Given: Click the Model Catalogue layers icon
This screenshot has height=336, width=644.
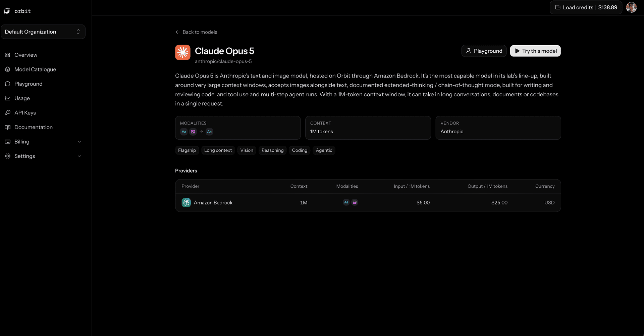Looking at the screenshot, I should [8, 69].
